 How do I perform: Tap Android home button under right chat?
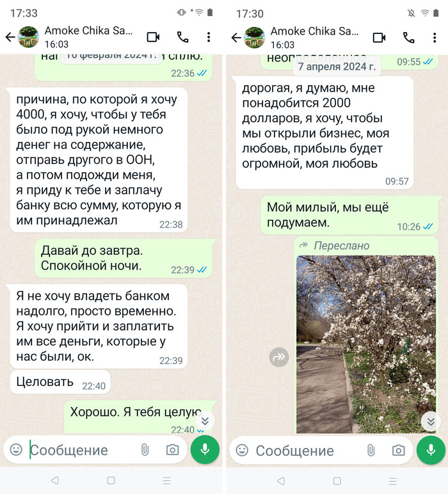[x=337, y=481]
